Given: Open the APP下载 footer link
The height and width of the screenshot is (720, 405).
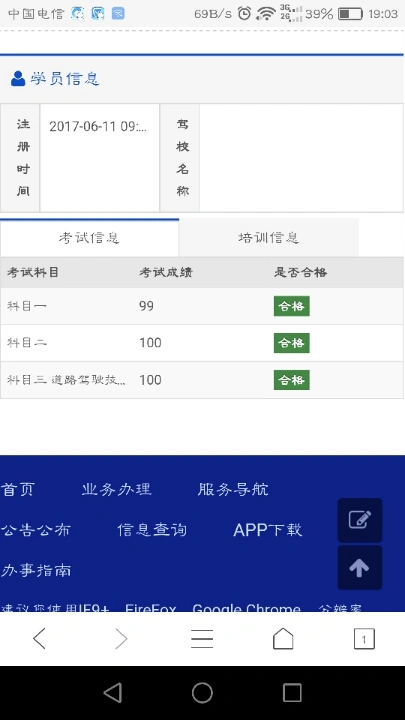Looking at the screenshot, I should [268, 530].
